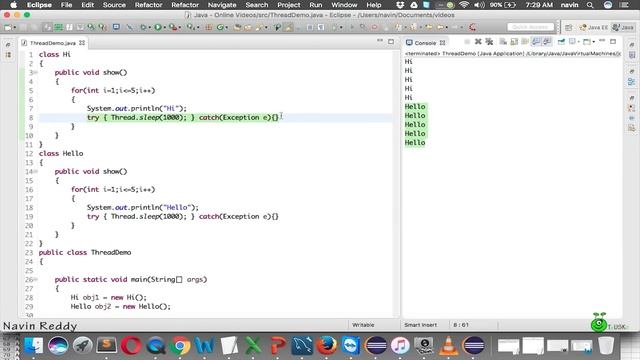640x360 pixels.
Task: Click the 8 : 61 cursor position status
Action: [461, 325]
